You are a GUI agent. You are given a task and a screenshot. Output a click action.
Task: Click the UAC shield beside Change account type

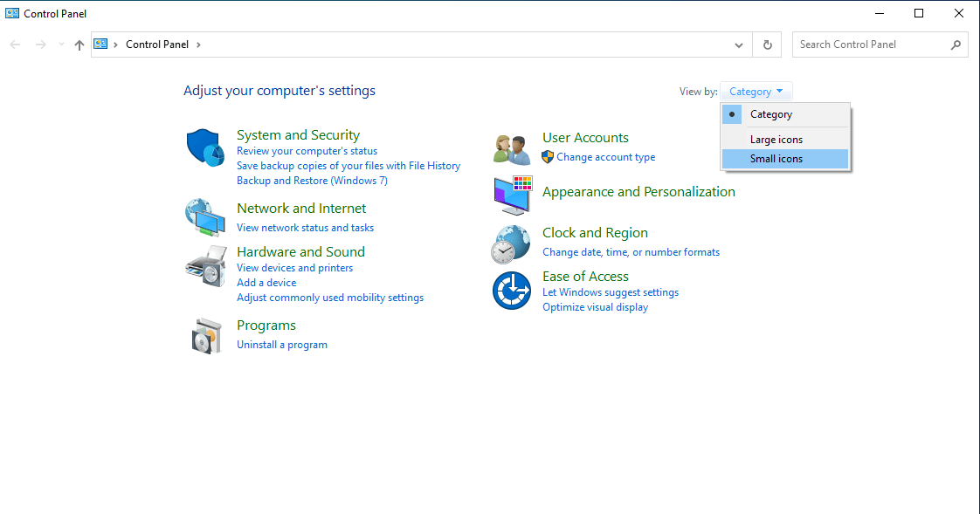548,157
